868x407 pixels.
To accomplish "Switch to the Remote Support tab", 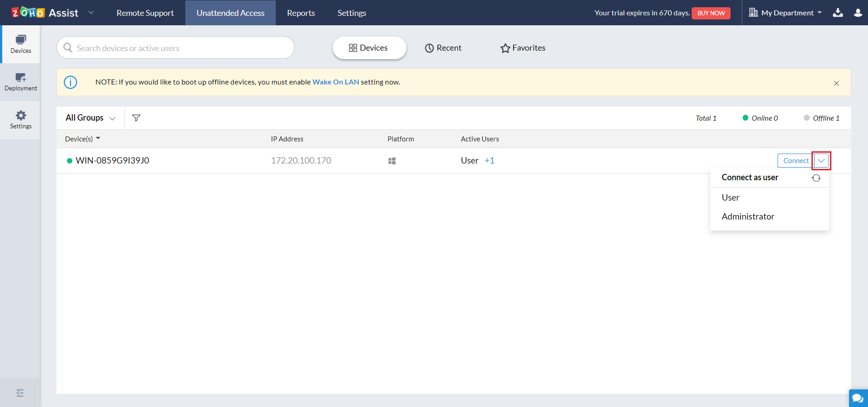I will pos(145,13).
